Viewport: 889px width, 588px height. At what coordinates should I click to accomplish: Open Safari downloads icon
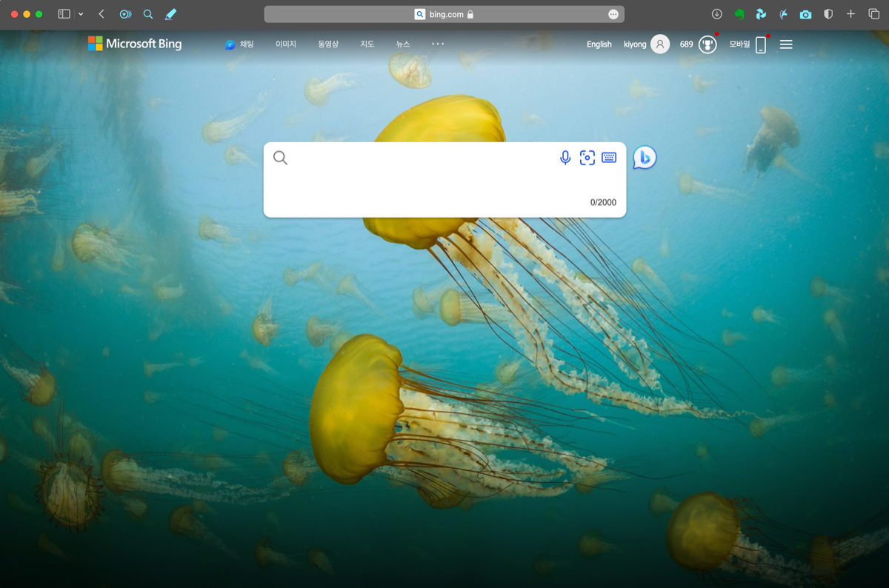point(716,14)
